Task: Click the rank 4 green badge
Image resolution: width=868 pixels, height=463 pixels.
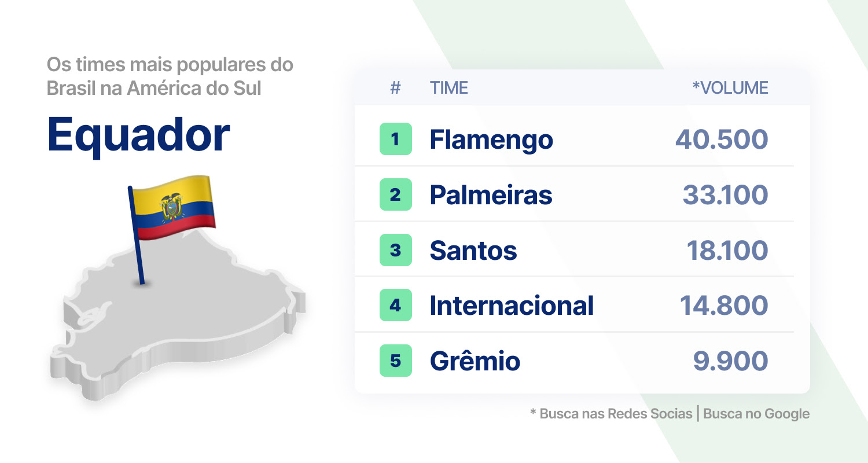Action: point(396,305)
